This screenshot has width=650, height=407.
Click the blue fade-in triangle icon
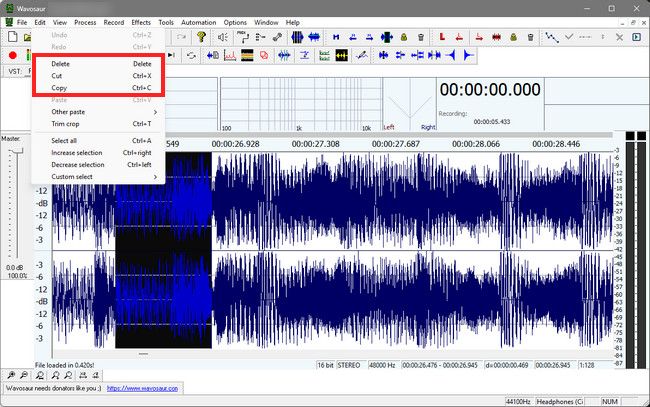[452, 55]
